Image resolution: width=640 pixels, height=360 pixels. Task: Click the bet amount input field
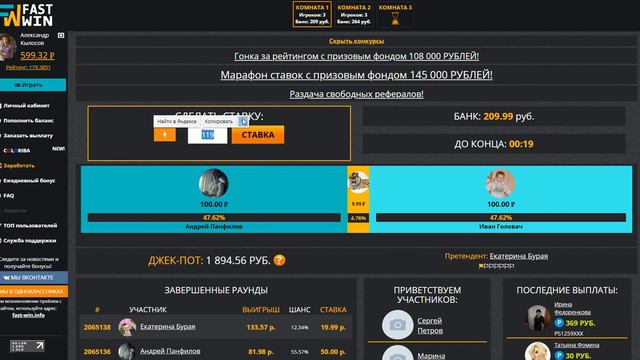[x=207, y=135]
